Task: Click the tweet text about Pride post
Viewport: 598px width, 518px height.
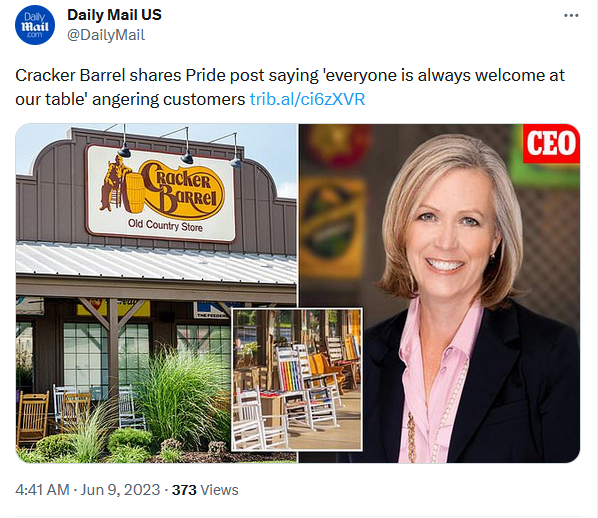Action: click(x=290, y=87)
